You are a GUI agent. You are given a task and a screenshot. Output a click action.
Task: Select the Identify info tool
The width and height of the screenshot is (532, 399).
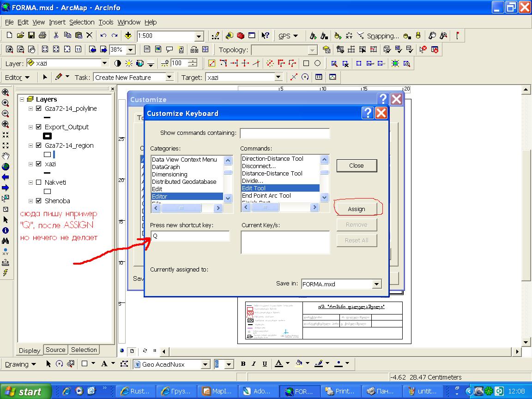(x=6, y=230)
